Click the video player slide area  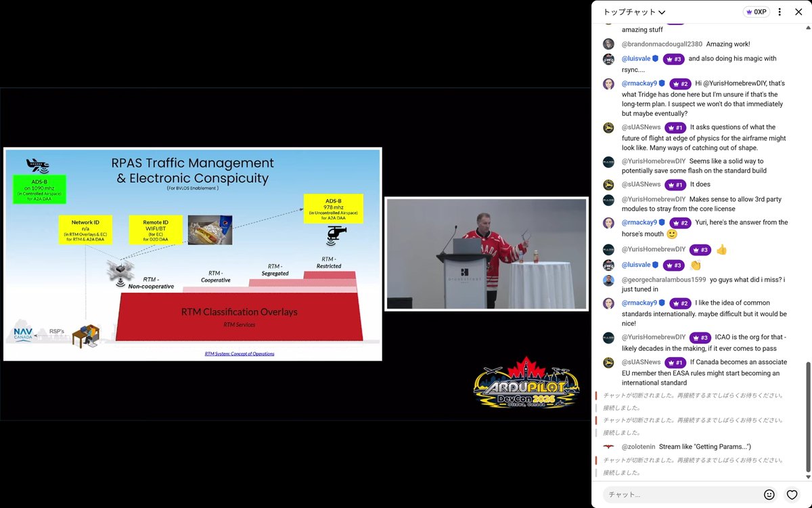pyautogui.click(x=193, y=255)
